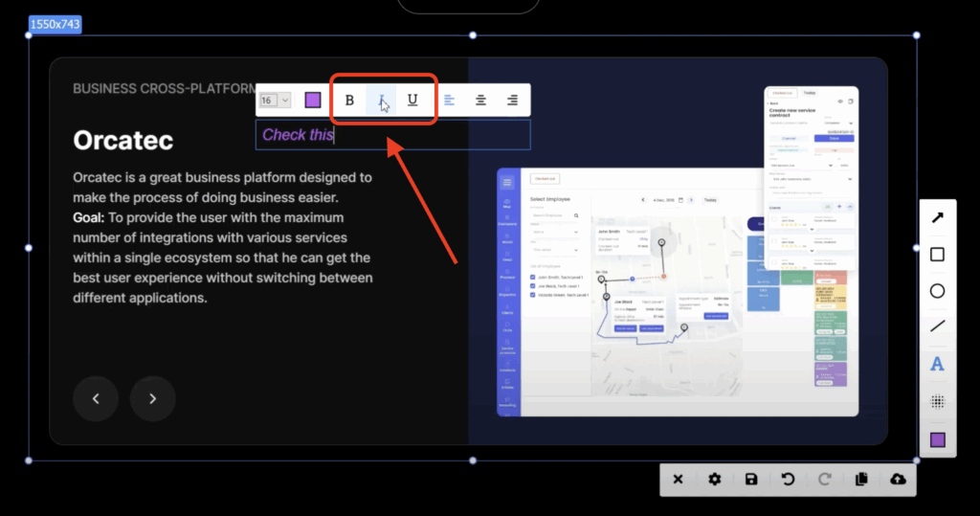Screen dimensions: 980x516
Task: Select the Ellipse drawing tool
Action: click(938, 291)
